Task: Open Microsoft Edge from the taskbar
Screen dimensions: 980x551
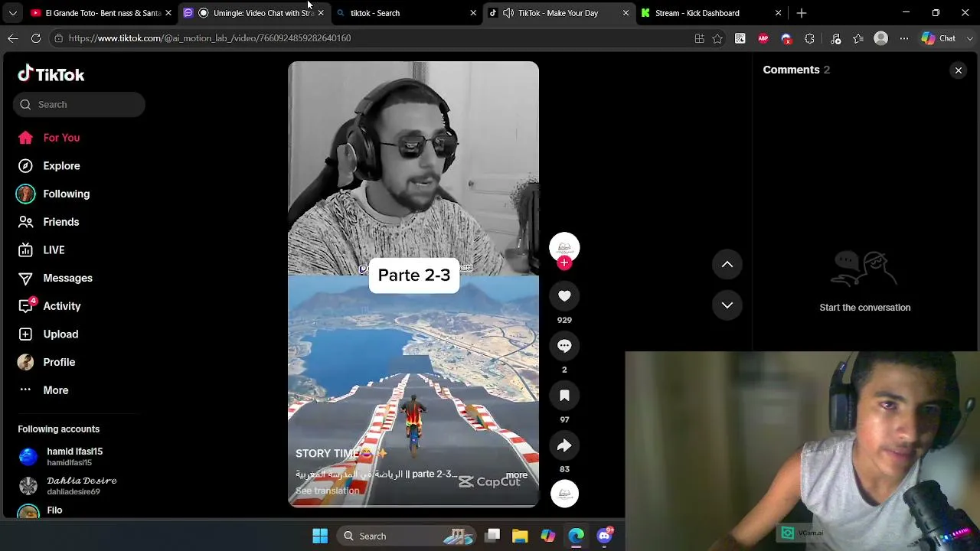Action: pos(576,536)
